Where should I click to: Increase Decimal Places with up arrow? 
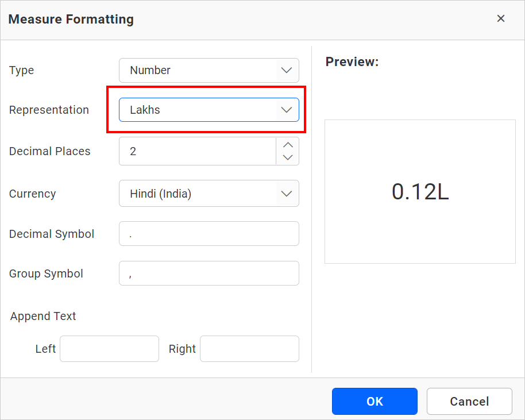tap(288, 145)
